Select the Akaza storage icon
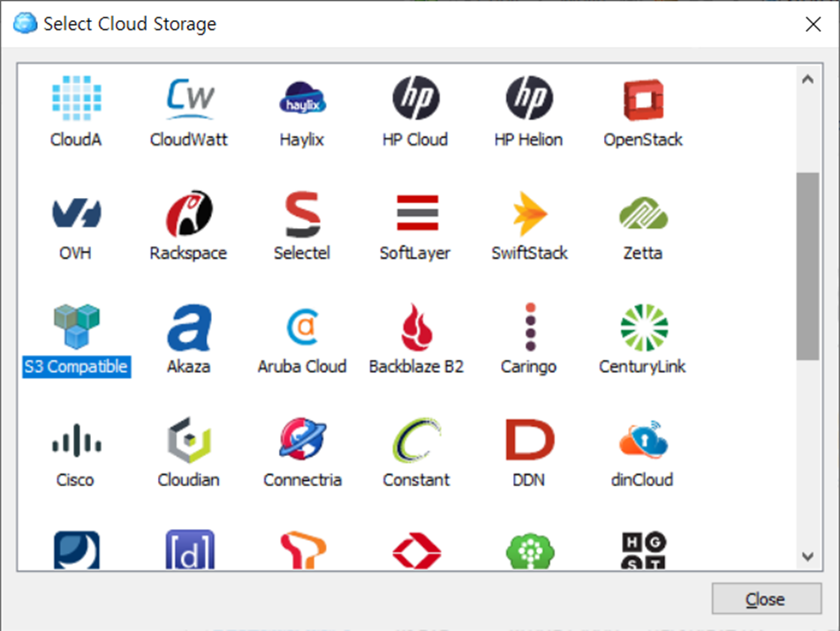Viewport: 840px width, 631px height. point(190,327)
